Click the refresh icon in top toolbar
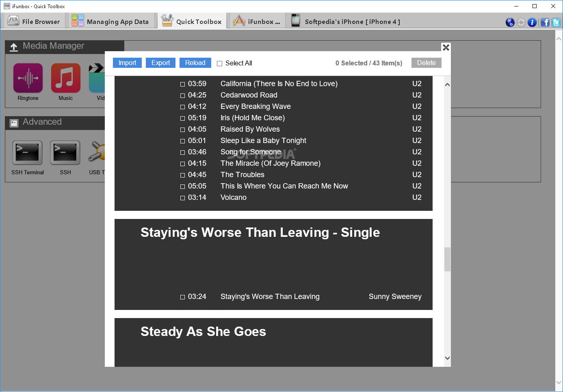This screenshot has width=563, height=392. click(521, 22)
